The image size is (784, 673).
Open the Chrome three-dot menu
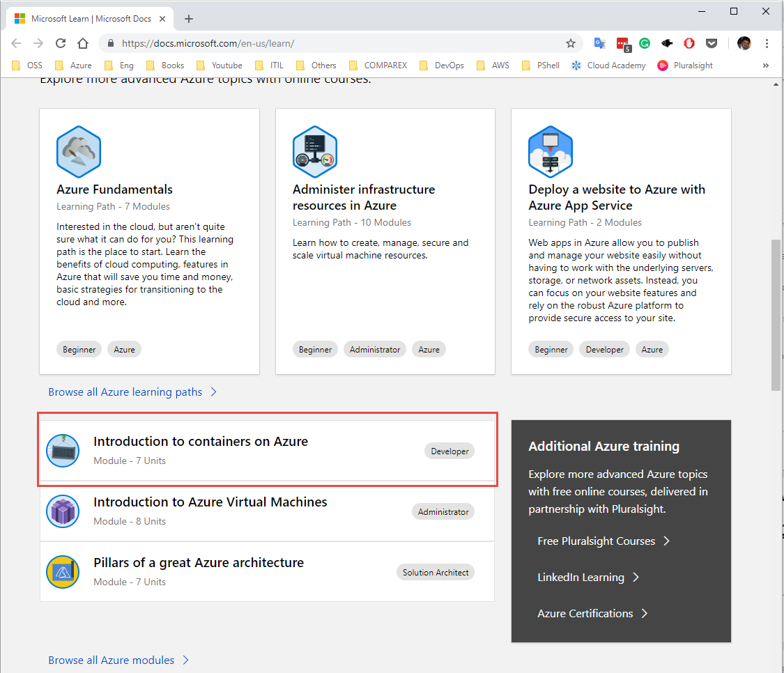[x=767, y=43]
